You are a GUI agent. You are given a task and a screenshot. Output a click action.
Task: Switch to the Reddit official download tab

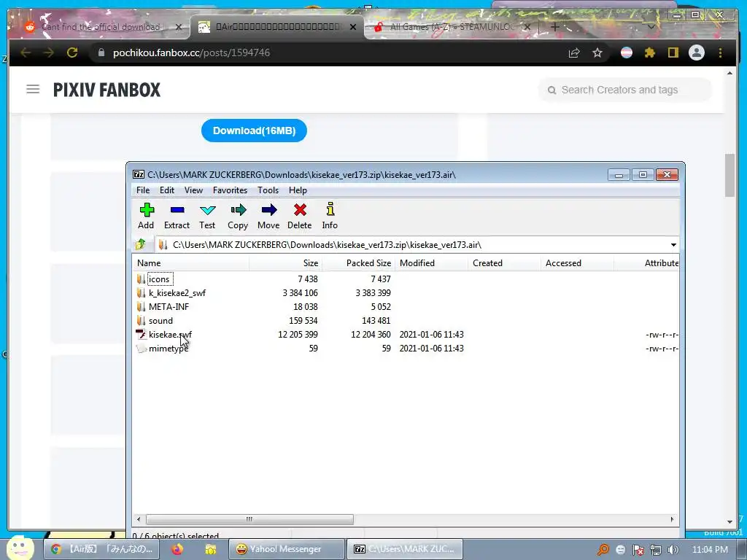(x=100, y=27)
